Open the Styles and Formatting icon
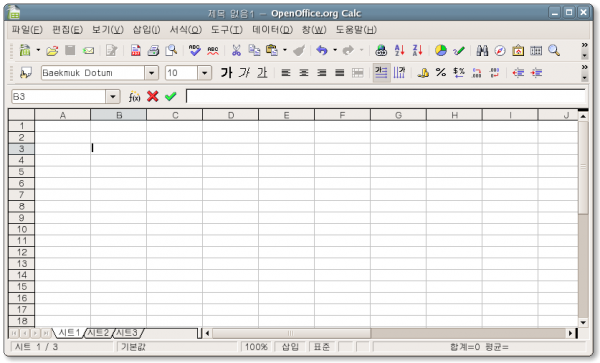Screen dimensions: 600x363 (26, 73)
